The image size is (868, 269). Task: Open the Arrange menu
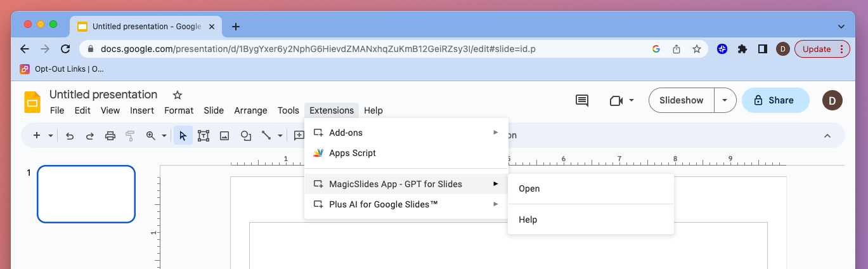[251, 110]
